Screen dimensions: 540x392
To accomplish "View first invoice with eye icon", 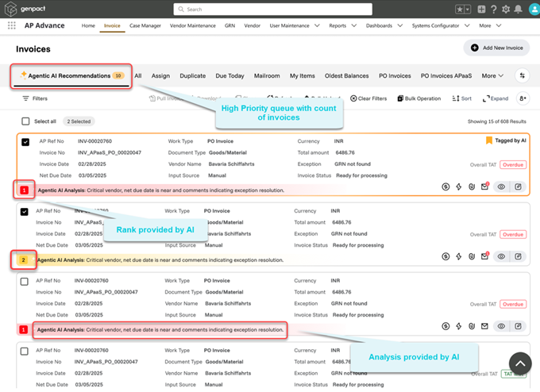I will tap(501, 187).
